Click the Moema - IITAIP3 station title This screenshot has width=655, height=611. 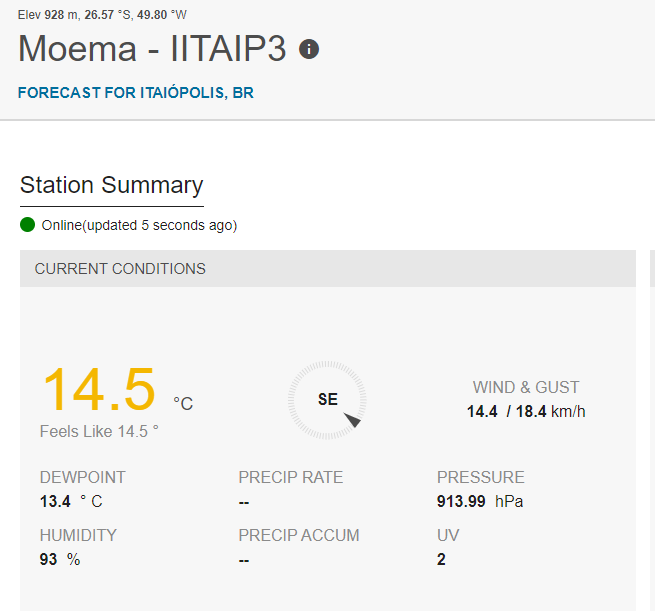(152, 48)
